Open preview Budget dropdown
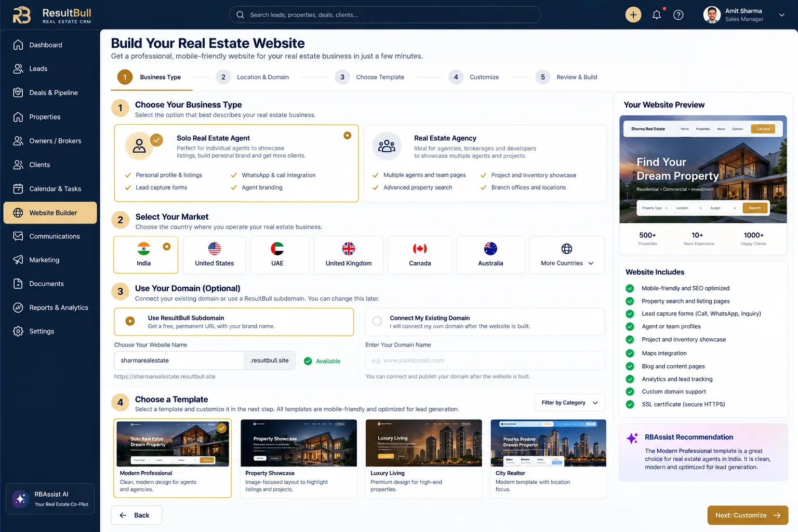This screenshot has height=532, width=798. [x=723, y=208]
